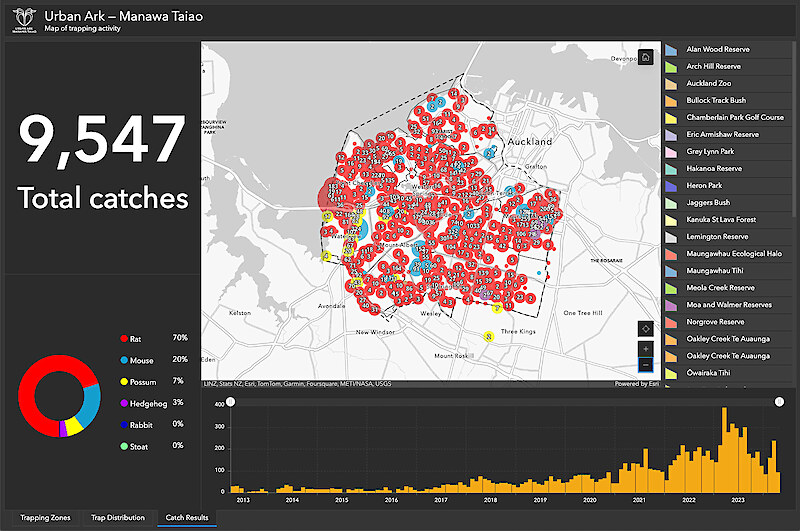
Task: Click the right handle of time slider
Action: coord(778,401)
